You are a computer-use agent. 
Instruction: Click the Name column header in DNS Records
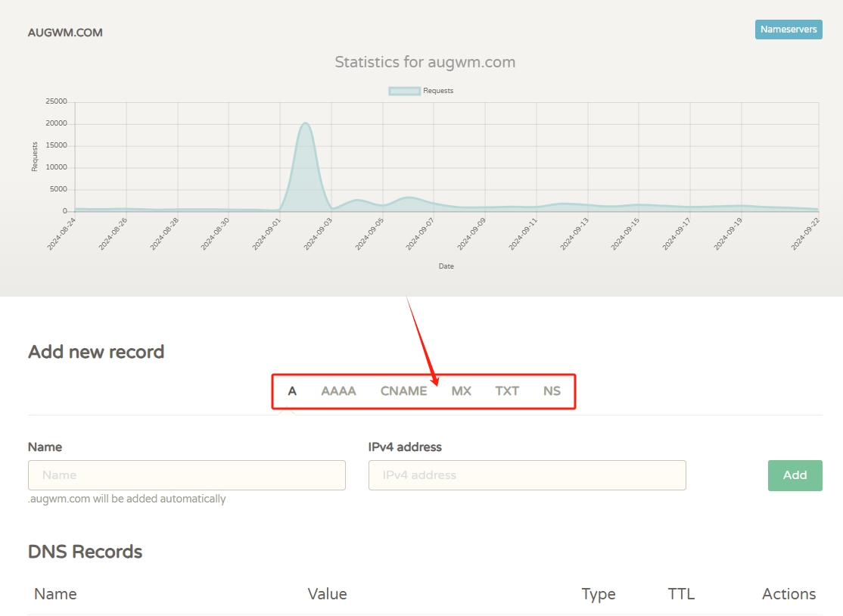[55, 594]
